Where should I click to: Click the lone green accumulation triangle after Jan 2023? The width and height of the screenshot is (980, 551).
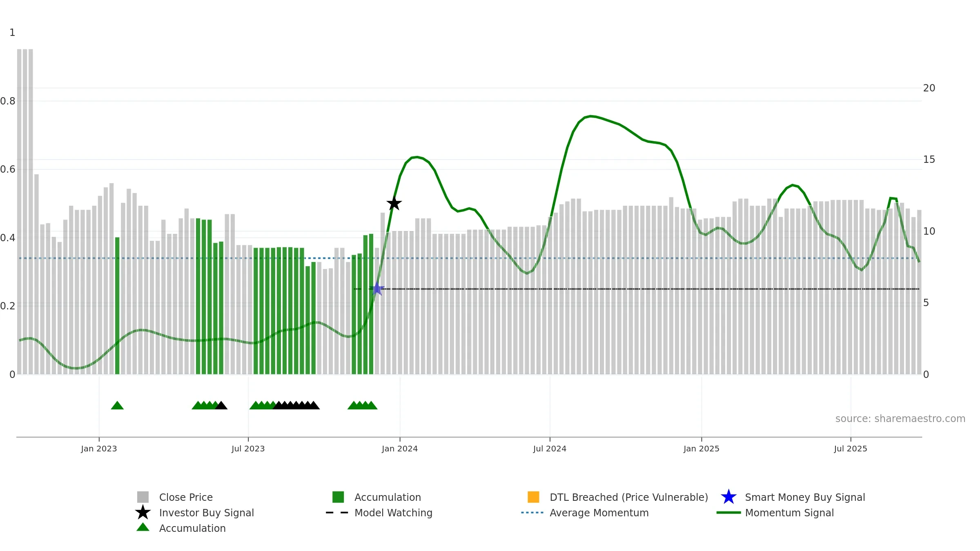tap(117, 405)
